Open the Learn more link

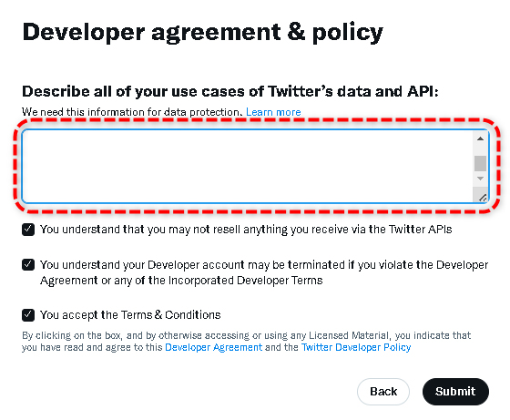[x=273, y=112]
